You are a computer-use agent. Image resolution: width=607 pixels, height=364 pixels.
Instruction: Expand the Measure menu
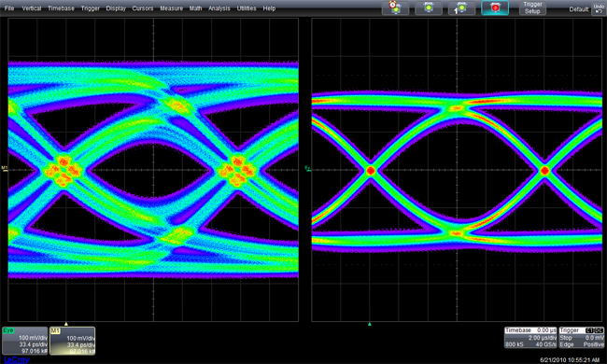172,8
